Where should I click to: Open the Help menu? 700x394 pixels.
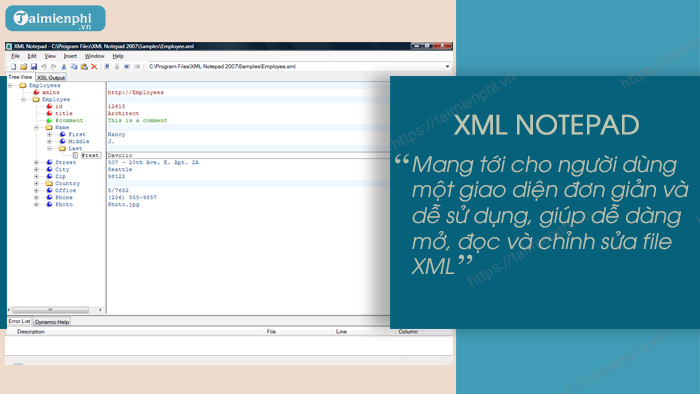pos(118,56)
